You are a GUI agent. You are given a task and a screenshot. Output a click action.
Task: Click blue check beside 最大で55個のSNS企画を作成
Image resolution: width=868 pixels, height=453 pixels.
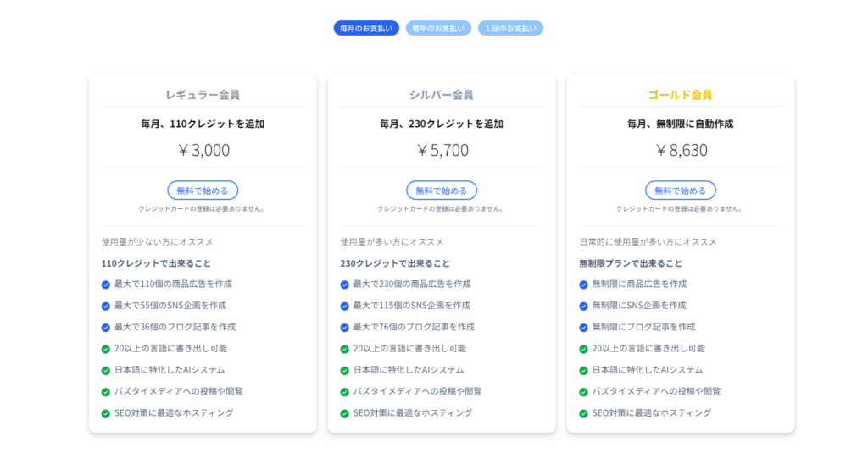click(106, 307)
